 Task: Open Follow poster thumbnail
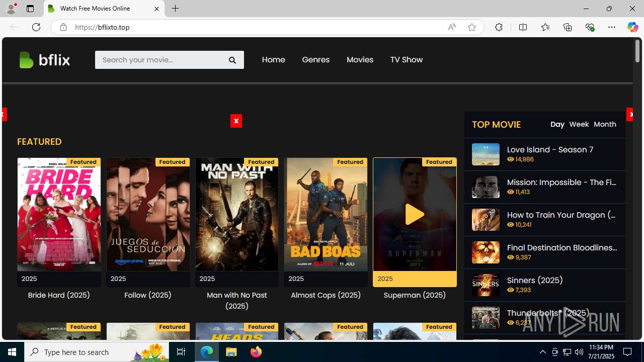(x=148, y=215)
